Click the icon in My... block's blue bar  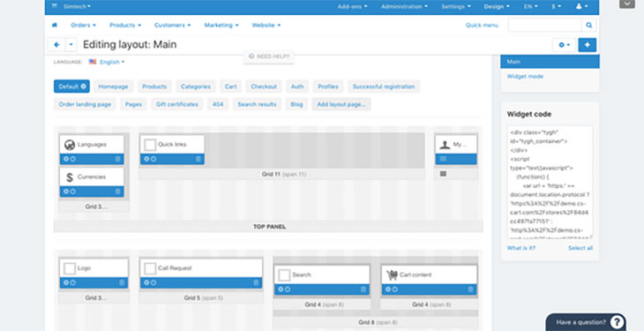[x=443, y=159]
